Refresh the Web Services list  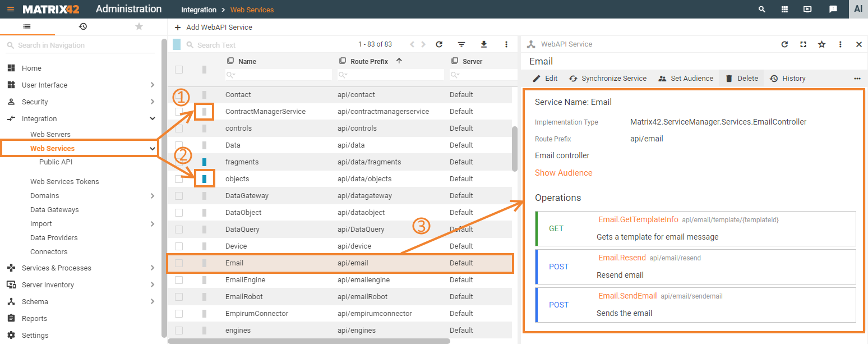click(x=439, y=44)
